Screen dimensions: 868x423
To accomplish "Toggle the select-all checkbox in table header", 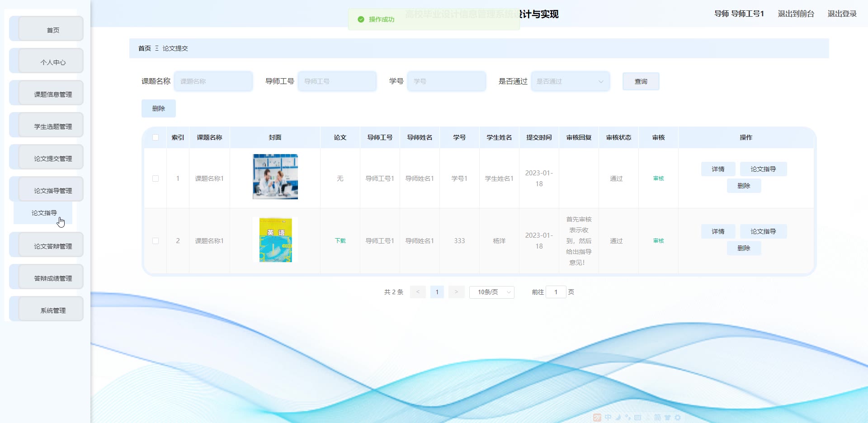I will (156, 137).
